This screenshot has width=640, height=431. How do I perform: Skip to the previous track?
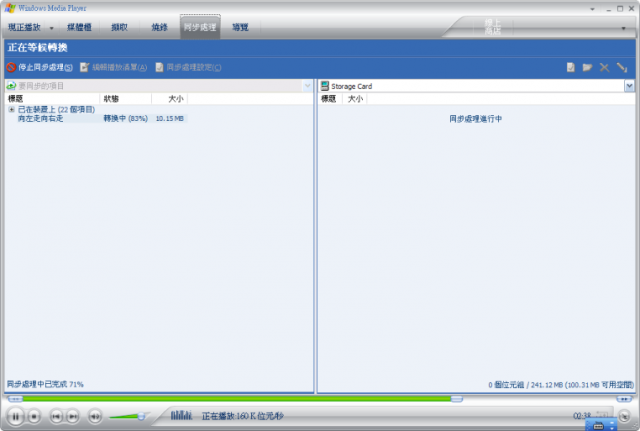[x=56, y=416]
